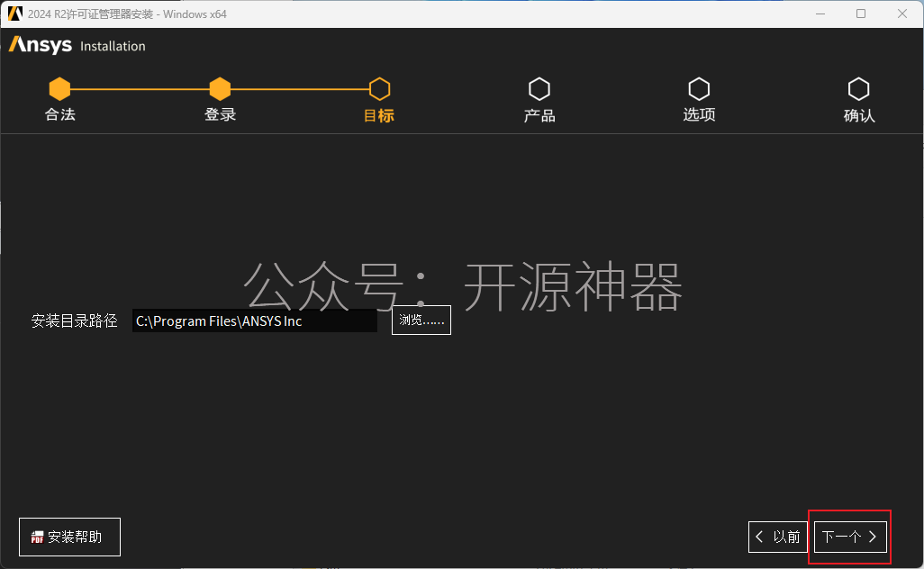Click the 产品 step hexagon icon
Image resolution: width=924 pixels, height=569 pixels.
[x=539, y=89]
